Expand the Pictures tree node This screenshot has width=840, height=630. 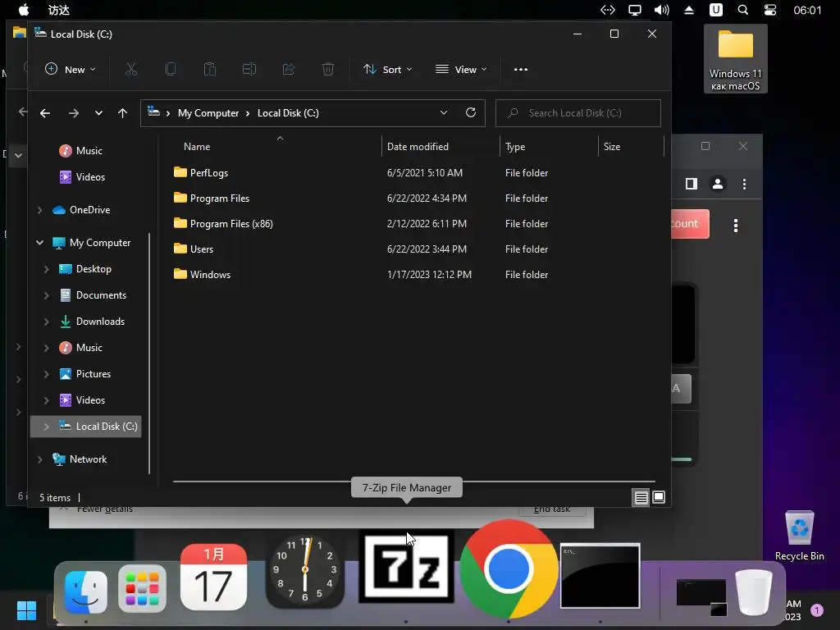[x=46, y=374]
